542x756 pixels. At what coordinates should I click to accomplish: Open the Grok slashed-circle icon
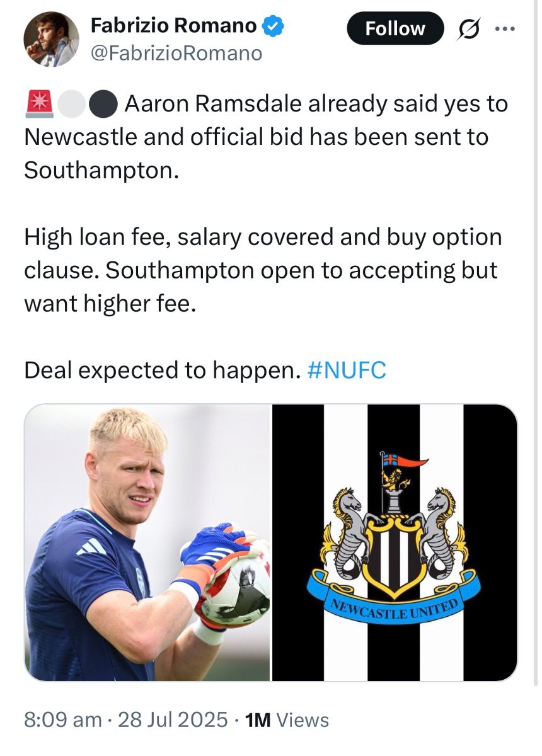(470, 29)
